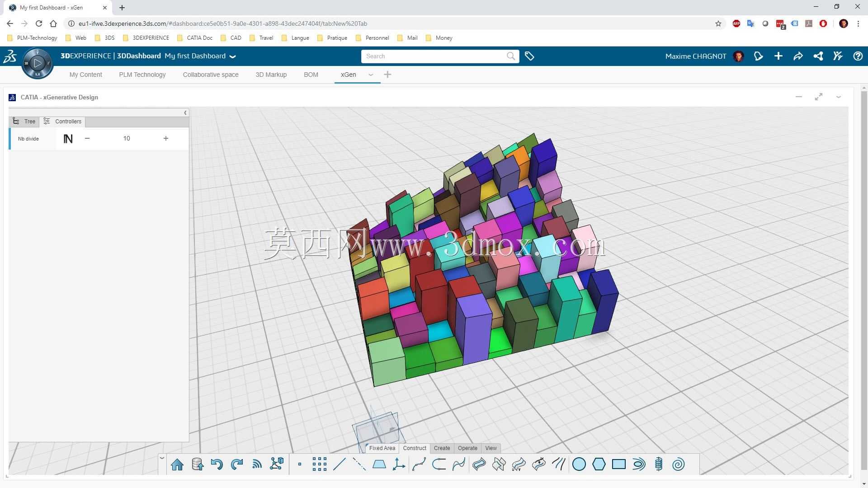Select the Hexagon polygon tool
This screenshot has width=868, height=488.
[x=599, y=464]
